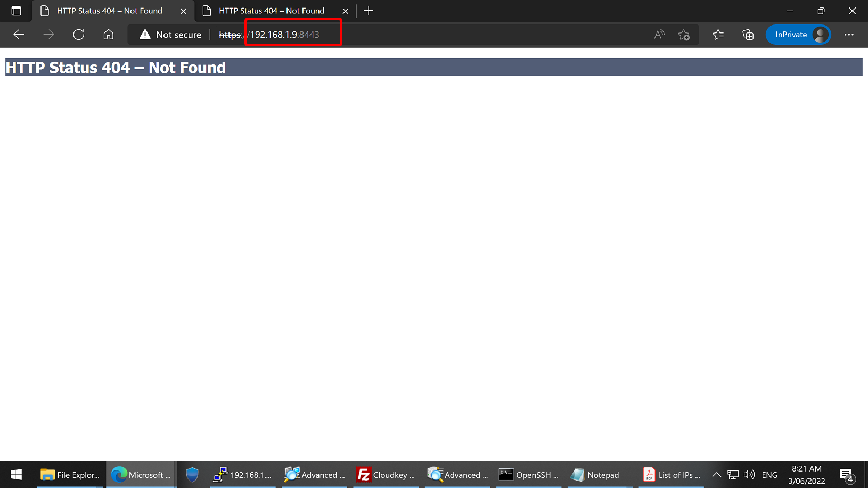This screenshot has width=868, height=488.
Task: Open the tab actions menu icon
Action: pyautogui.click(x=16, y=11)
